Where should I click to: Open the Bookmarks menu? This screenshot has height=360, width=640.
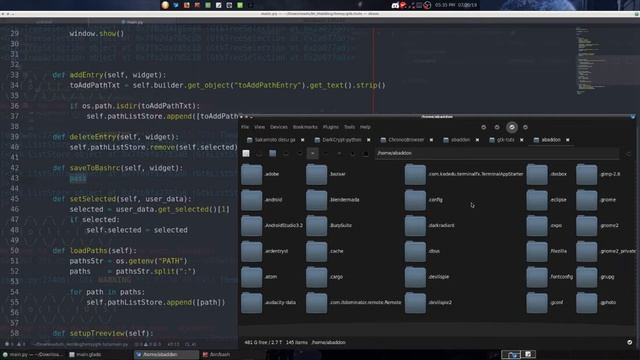pos(305,127)
